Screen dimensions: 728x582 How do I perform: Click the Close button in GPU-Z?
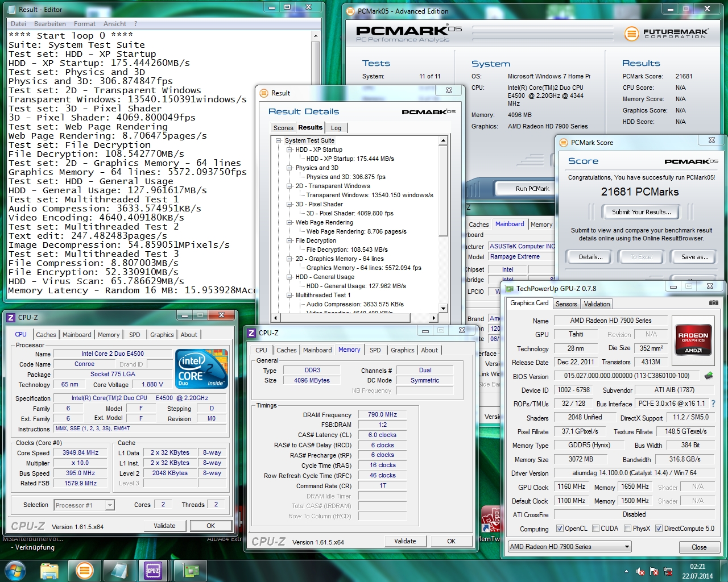(699, 547)
